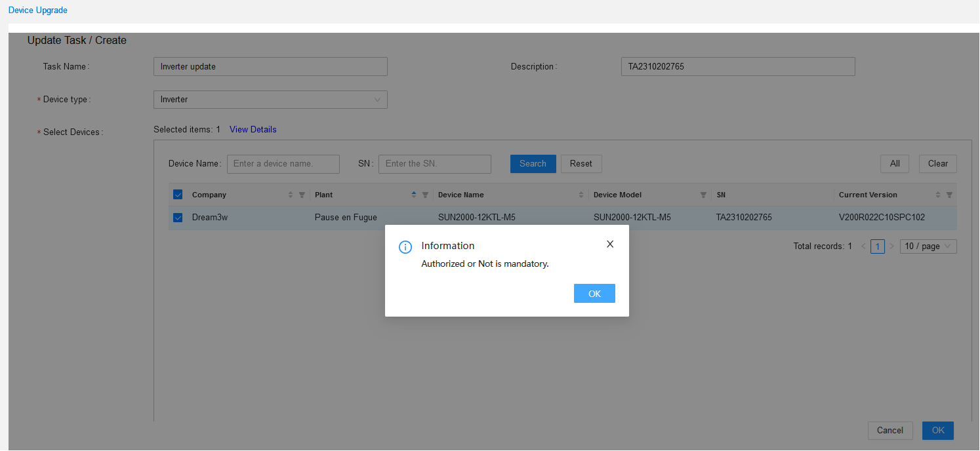Focus the Device Name search field
The width and height of the screenshot is (980, 451).
[x=283, y=164]
